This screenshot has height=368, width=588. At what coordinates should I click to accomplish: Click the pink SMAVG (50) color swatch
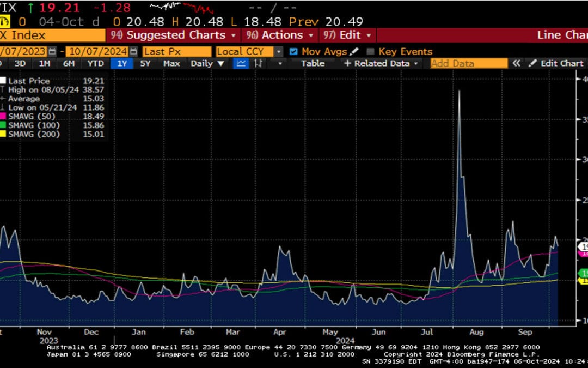pyautogui.click(x=2, y=117)
